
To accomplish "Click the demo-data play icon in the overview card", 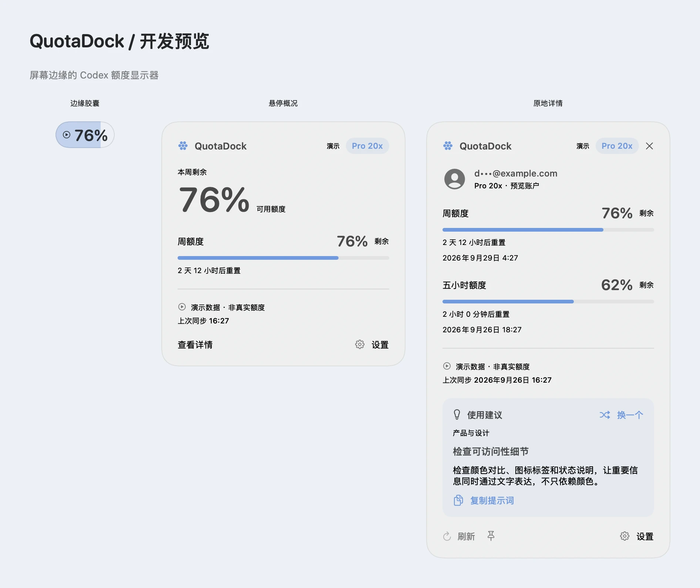I will pyautogui.click(x=182, y=307).
